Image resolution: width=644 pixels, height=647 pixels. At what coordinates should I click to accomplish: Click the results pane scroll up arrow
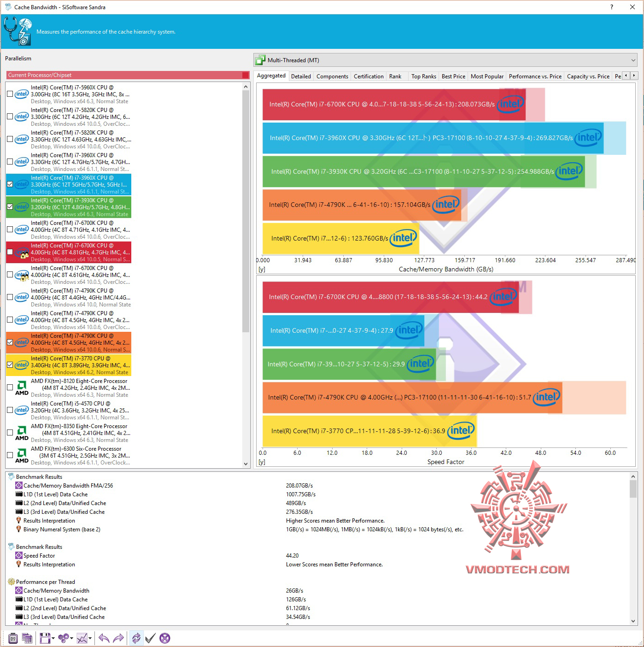[633, 476]
